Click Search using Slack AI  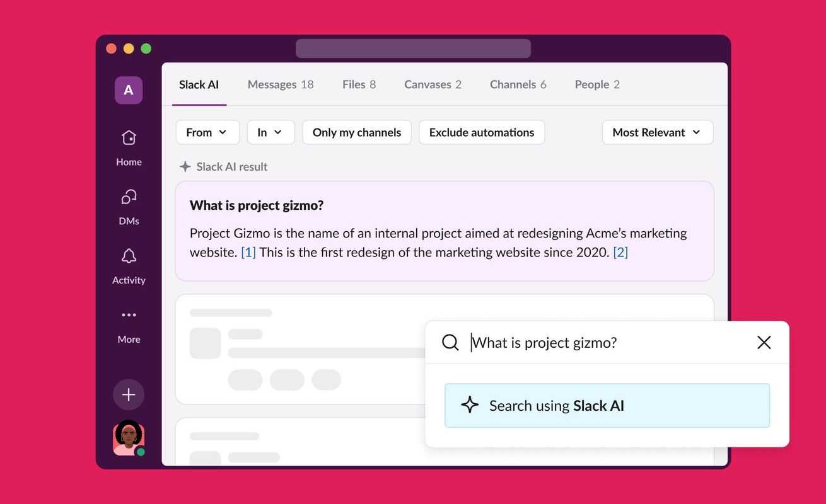click(607, 405)
